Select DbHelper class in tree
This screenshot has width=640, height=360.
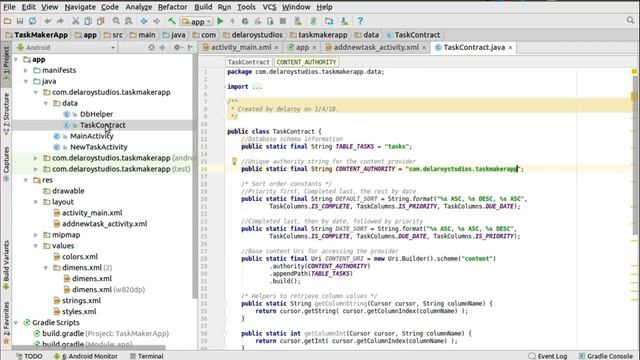point(96,114)
